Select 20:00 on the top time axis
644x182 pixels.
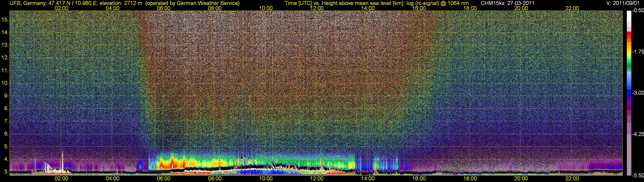pyautogui.click(x=521, y=8)
